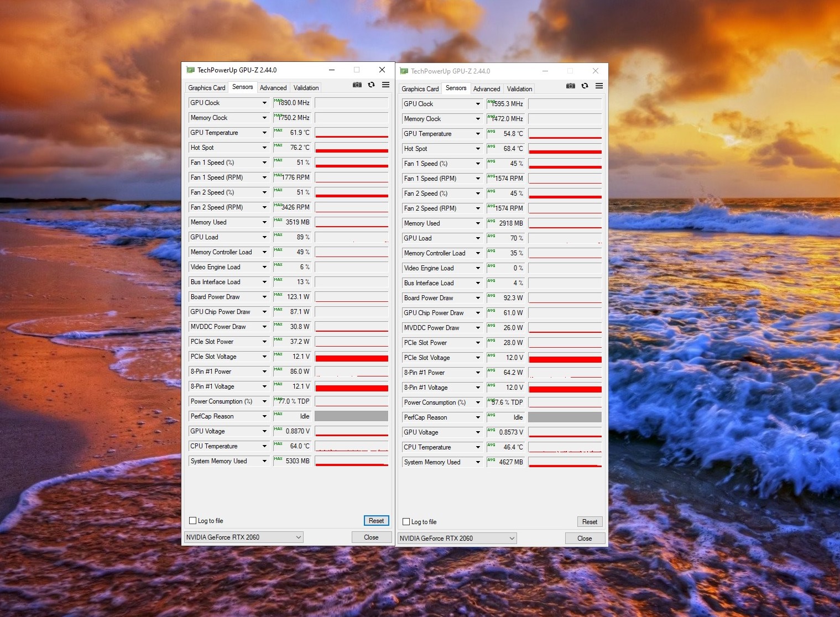This screenshot has height=617, width=840.
Task: Click the 3519 MB Memory Used reading
Action: point(293,222)
